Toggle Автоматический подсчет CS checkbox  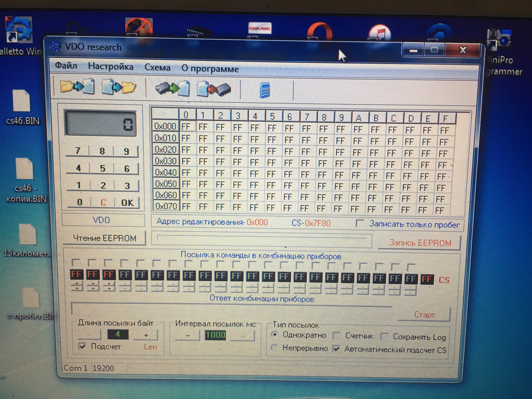[336, 349]
